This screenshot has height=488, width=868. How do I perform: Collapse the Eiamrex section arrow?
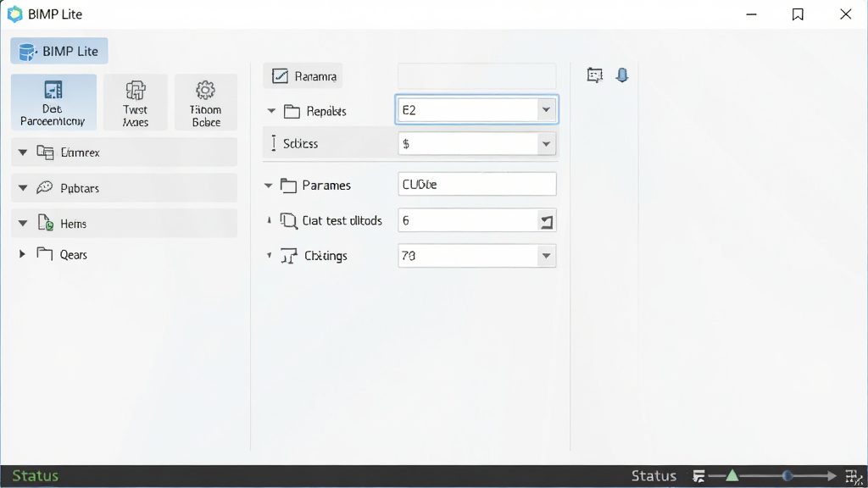pyautogui.click(x=23, y=152)
